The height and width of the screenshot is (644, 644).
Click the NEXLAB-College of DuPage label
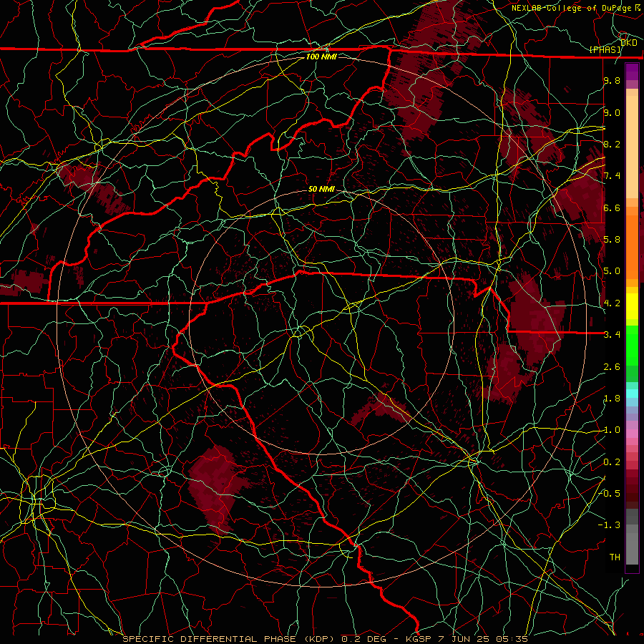pyautogui.click(x=571, y=8)
